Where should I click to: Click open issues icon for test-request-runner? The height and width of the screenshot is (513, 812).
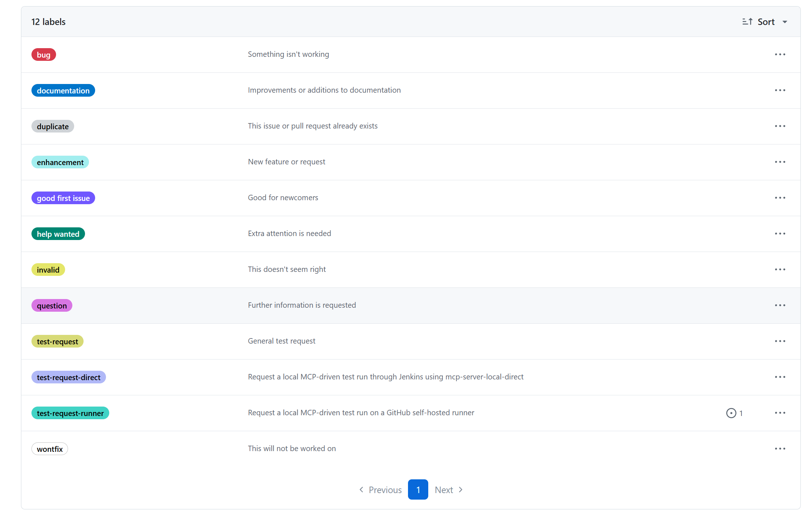731,413
